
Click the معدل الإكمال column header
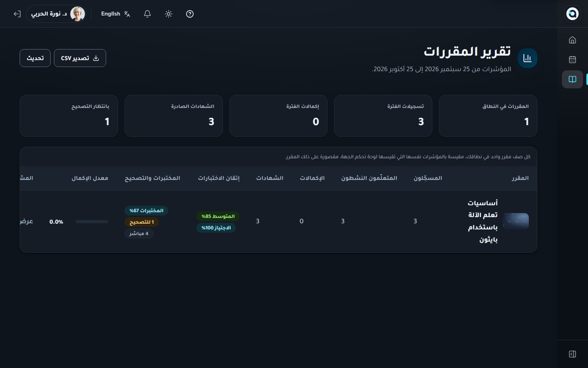coord(90,178)
